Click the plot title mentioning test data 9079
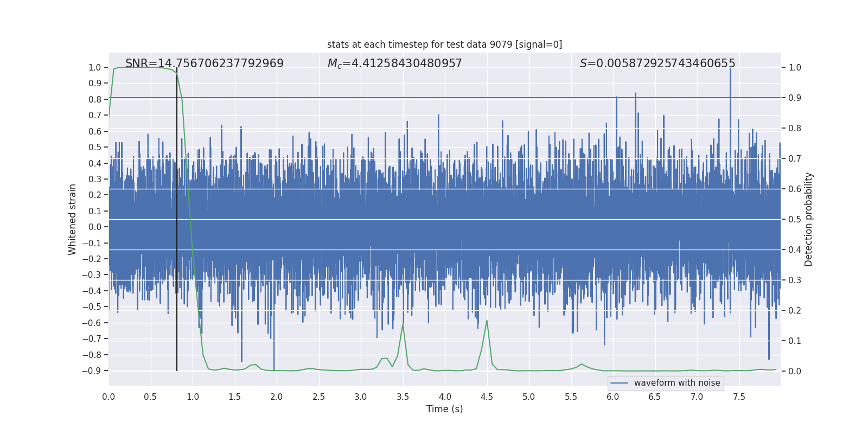The height and width of the screenshot is (434, 868). (444, 44)
